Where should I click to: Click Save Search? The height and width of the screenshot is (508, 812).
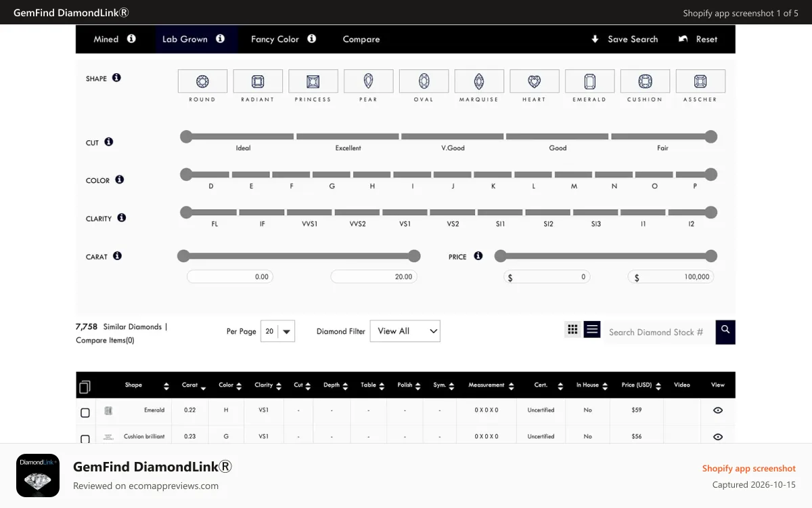[x=625, y=39]
